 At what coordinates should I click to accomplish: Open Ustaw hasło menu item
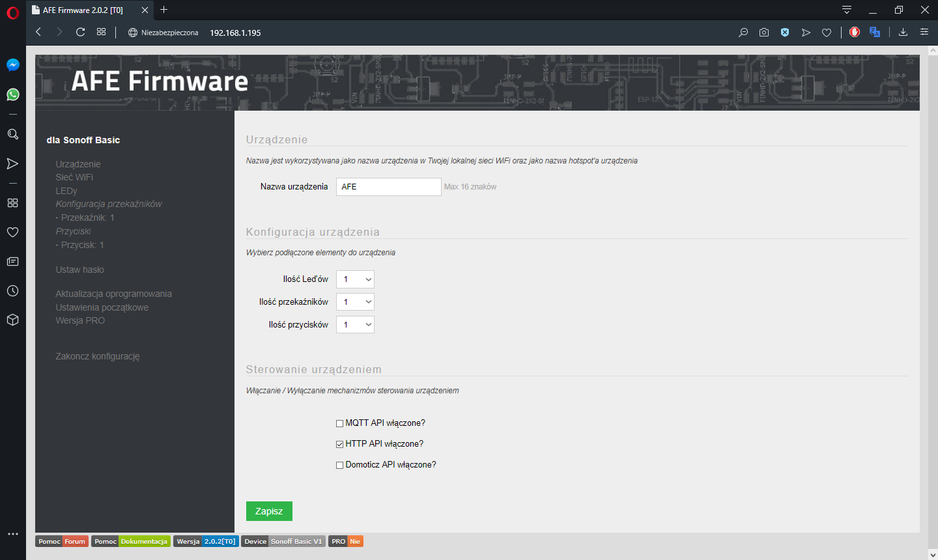[x=79, y=270]
